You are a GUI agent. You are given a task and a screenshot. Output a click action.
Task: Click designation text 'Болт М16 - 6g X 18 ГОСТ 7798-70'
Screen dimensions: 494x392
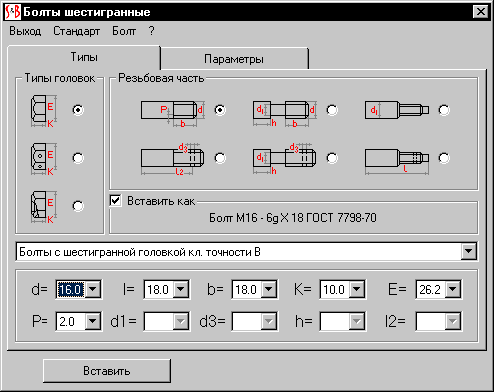tap(293, 218)
